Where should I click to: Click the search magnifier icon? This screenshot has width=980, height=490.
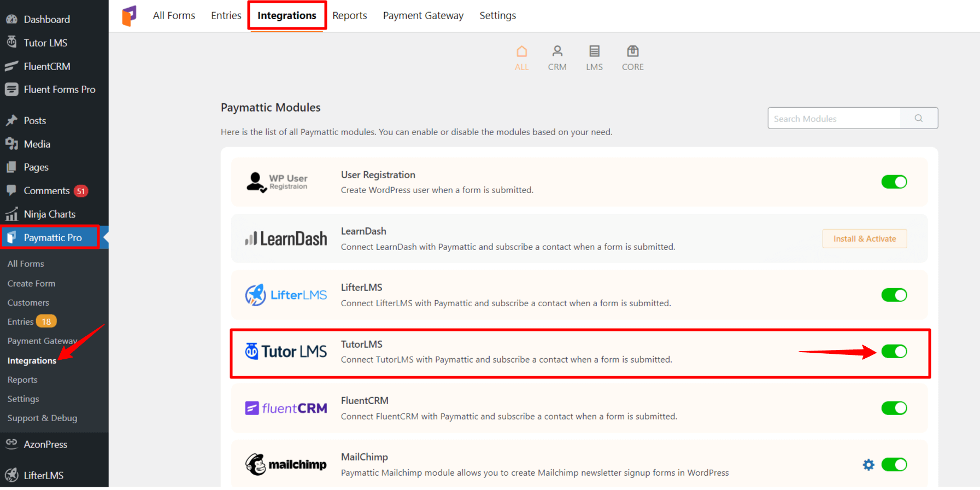point(919,118)
